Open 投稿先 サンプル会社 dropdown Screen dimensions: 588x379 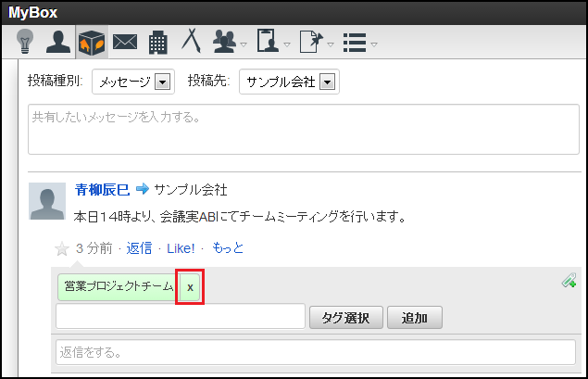289,82
